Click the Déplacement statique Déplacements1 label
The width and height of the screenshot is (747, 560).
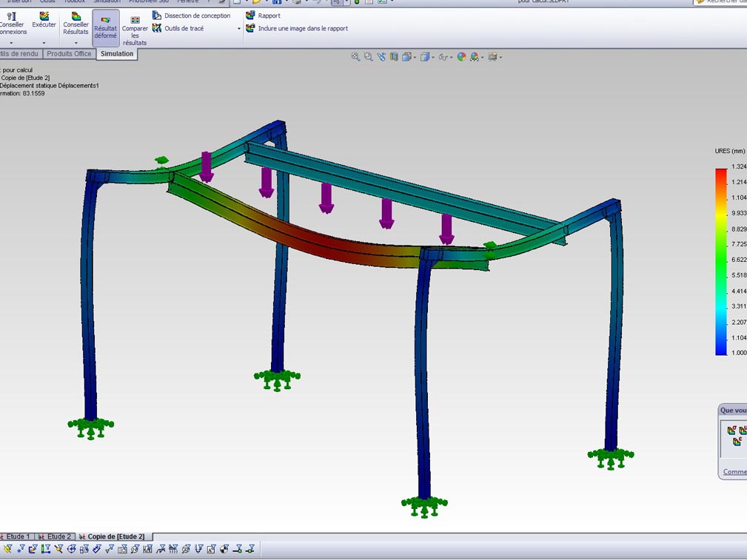tap(49, 86)
